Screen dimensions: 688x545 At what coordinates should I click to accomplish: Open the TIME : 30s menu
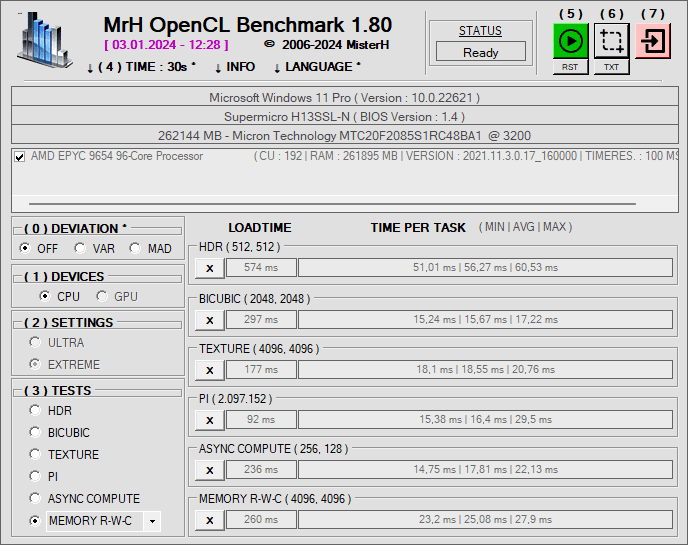click(x=141, y=67)
